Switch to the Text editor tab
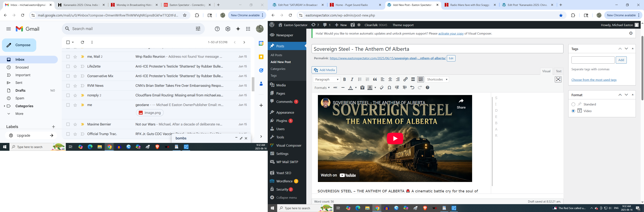 click(x=558, y=71)
